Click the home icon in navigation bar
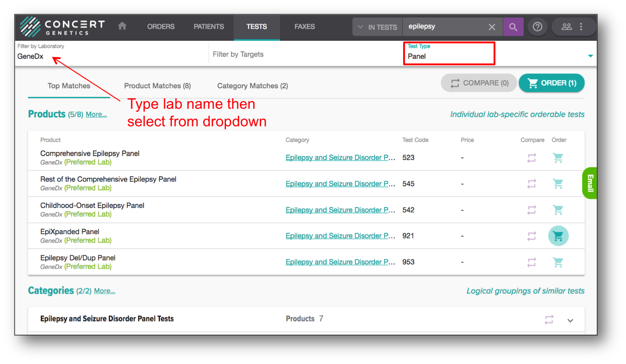The height and width of the screenshot is (364, 626). click(122, 26)
